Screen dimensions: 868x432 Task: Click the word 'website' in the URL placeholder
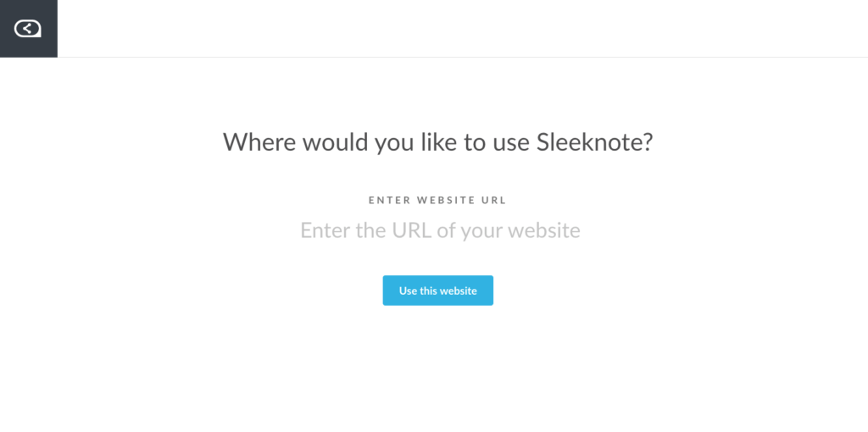click(544, 230)
